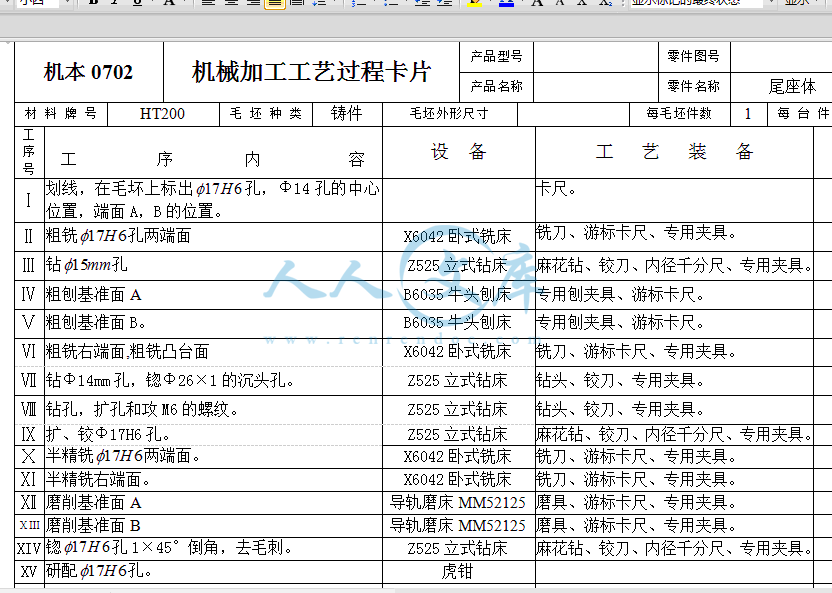This screenshot has height=593, width=832.
Task: Click the empty cell beside '产品型号'
Action: coord(596,57)
